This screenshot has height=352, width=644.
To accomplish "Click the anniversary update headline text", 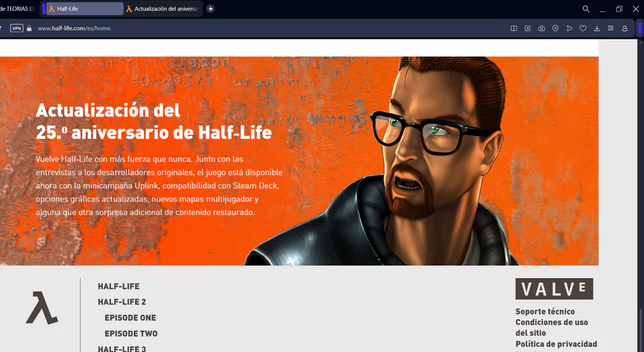I will click(x=154, y=121).
